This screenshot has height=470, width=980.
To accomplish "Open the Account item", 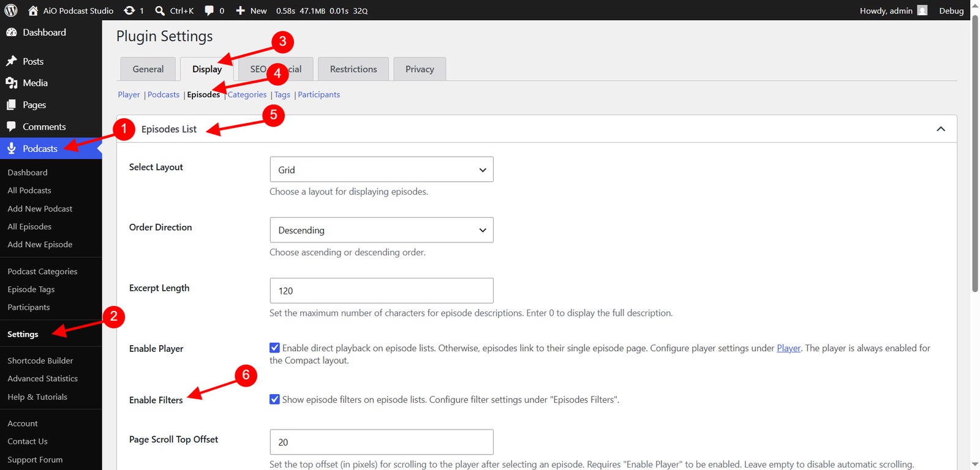I will click(23, 423).
